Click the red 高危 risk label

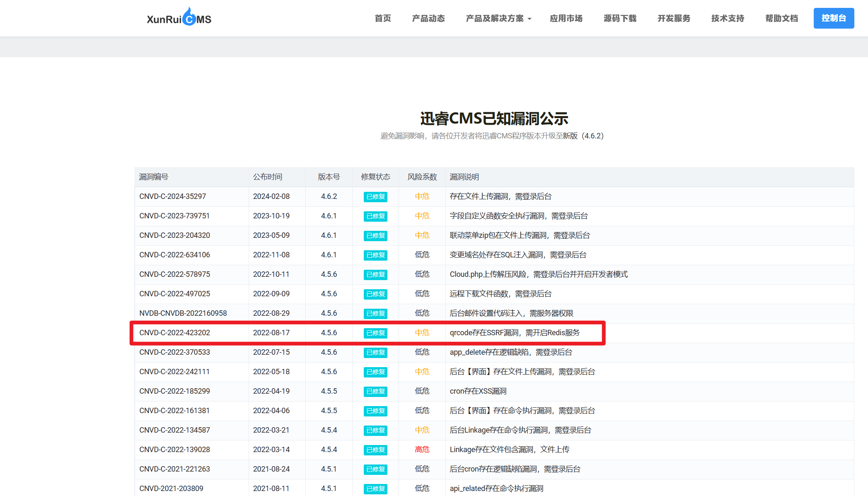(x=422, y=450)
